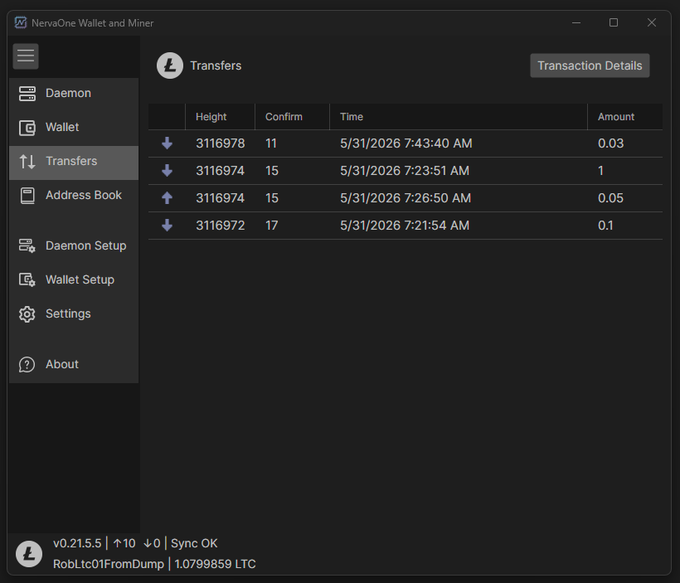Go to Address Book
Image resolution: width=680 pixels, height=583 pixels.
[x=74, y=195]
